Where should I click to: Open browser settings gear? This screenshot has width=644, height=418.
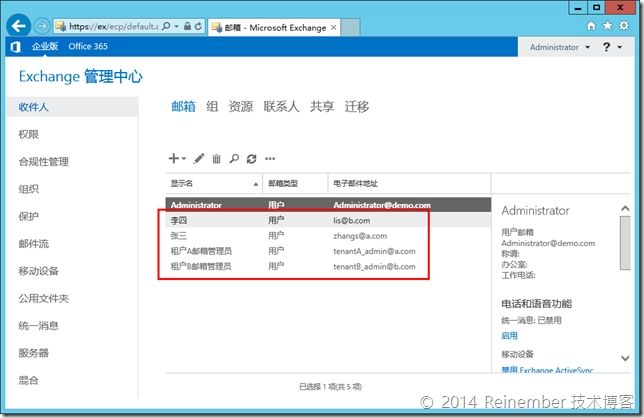(x=624, y=26)
